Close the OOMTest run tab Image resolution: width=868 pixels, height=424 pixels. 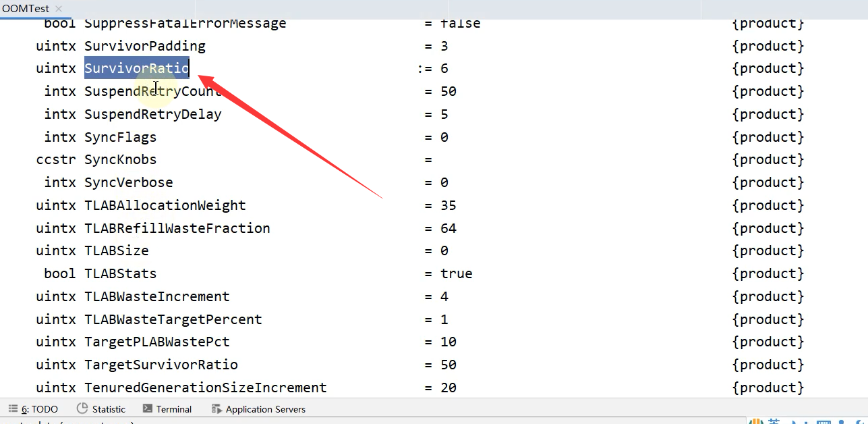click(58, 9)
